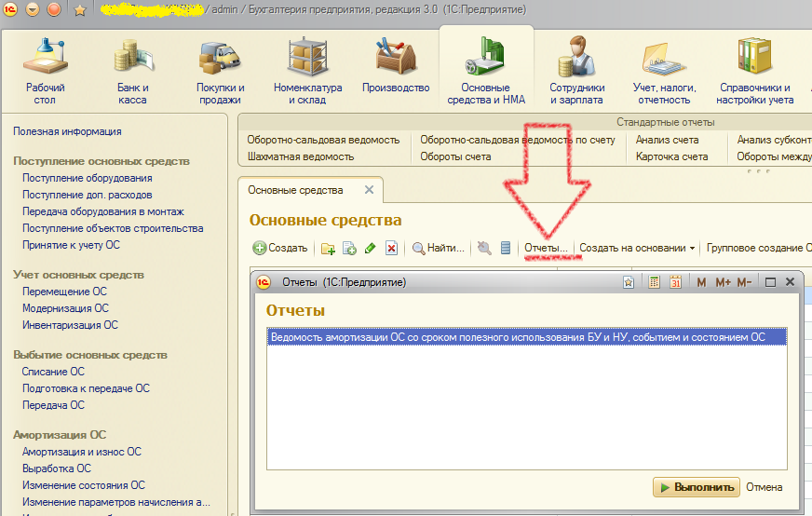812x516 pixels.
Task: Click Отмена in the dialog
Action: 764,487
